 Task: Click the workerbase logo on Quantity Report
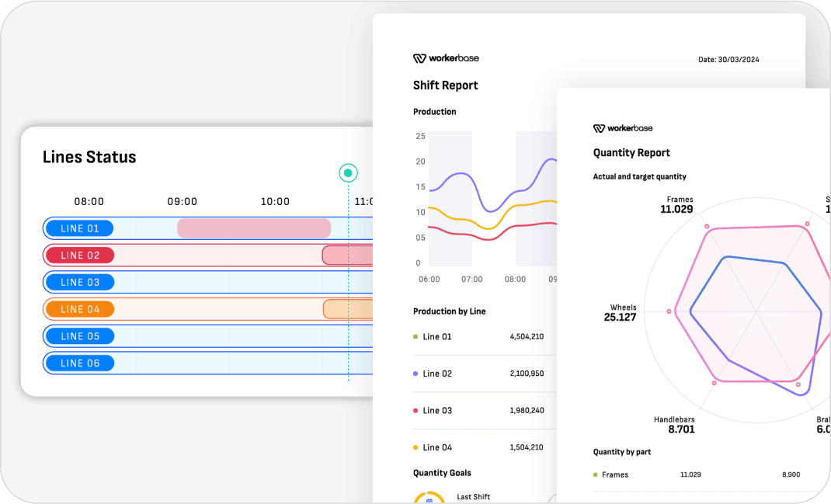623,128
